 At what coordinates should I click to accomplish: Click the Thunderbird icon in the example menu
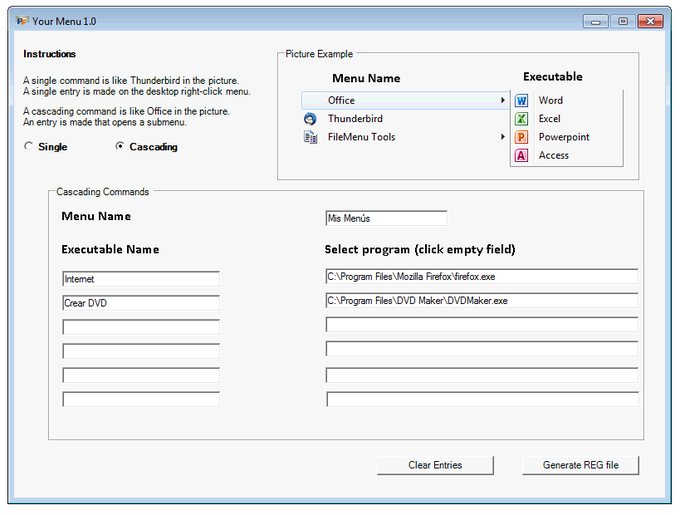310,119
